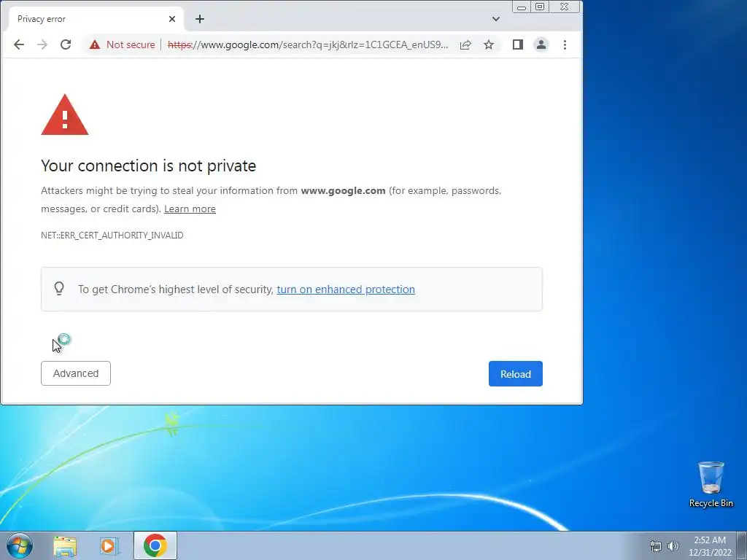747x560 pixels.
Task: Go back to the previous page
Action: [x=18, y=44]
